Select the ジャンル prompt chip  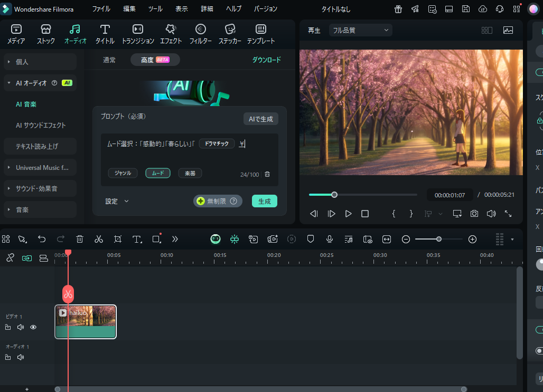[x=123, y=173]
